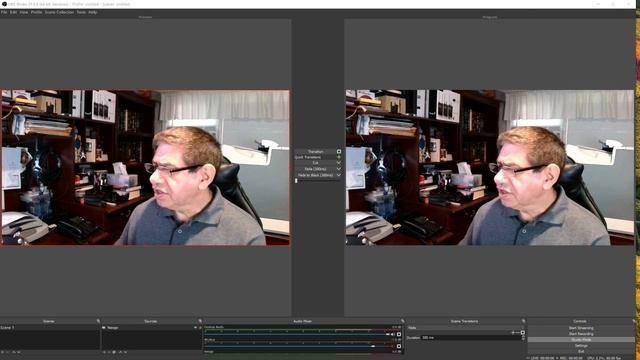Click Exit in Controls dock
This screenshot has width=640, height=360.
[x=581, y=351]
